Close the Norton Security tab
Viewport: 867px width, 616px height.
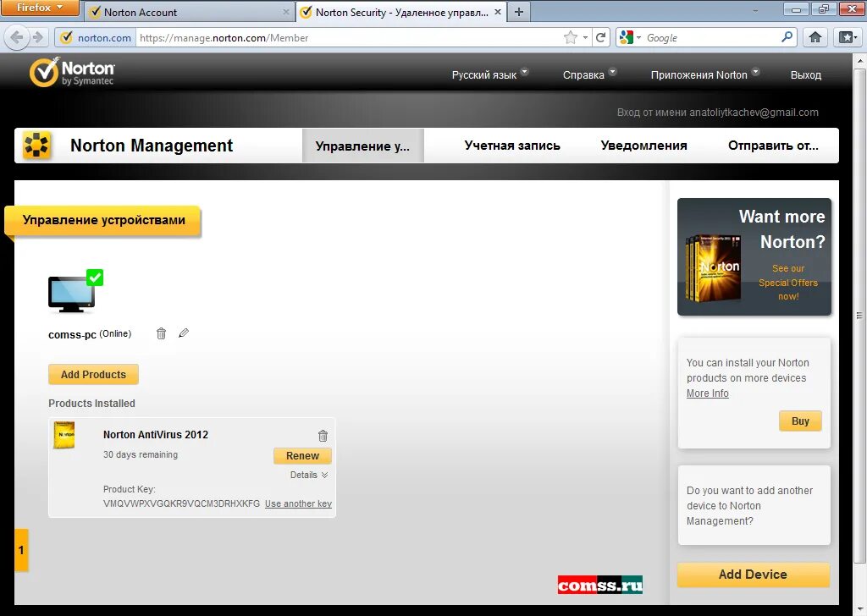498,12
